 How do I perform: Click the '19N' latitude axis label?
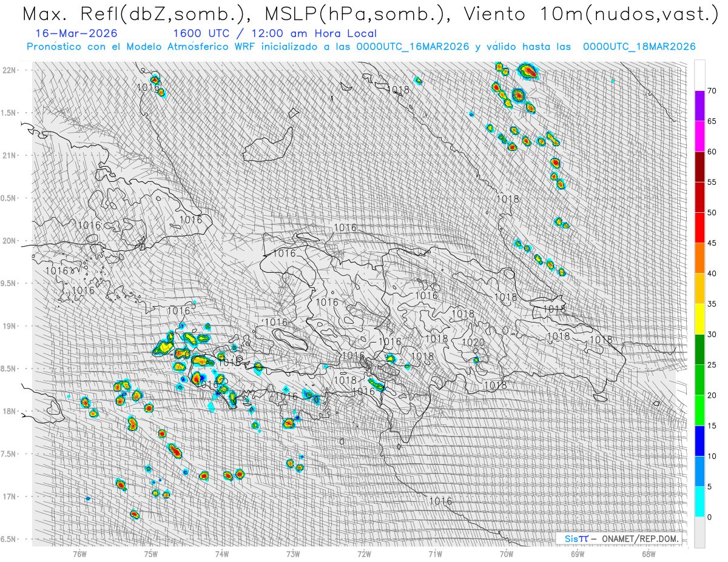(10, 326)
